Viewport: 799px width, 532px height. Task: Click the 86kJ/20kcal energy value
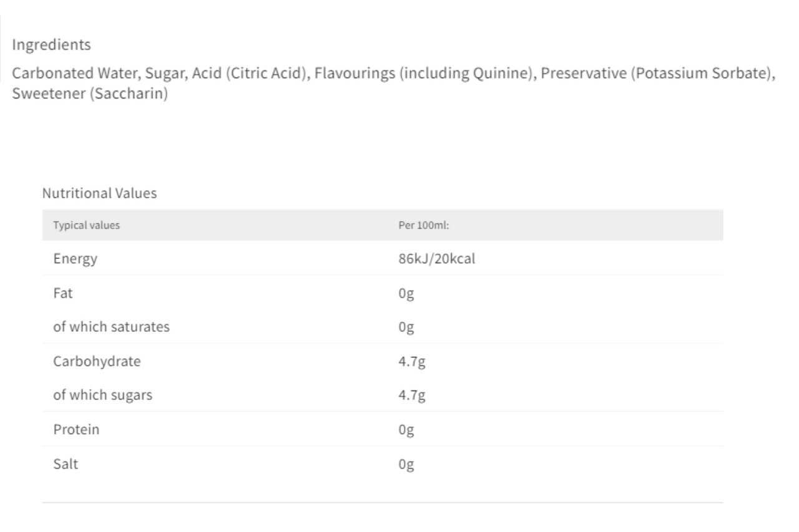437,258
